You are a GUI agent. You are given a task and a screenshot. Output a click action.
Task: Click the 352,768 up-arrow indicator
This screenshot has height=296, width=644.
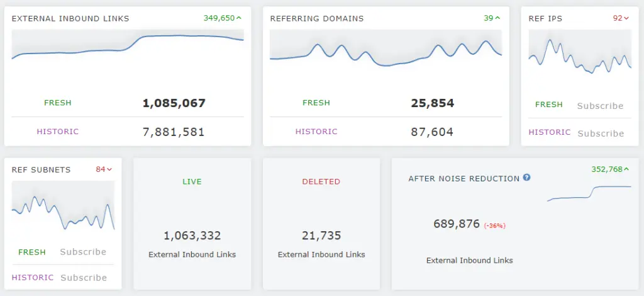pyautogui.click(x=610, y=169)
